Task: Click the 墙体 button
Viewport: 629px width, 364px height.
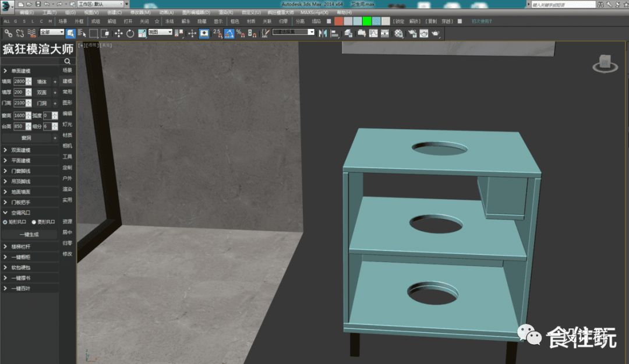Action: coord(42,82)
